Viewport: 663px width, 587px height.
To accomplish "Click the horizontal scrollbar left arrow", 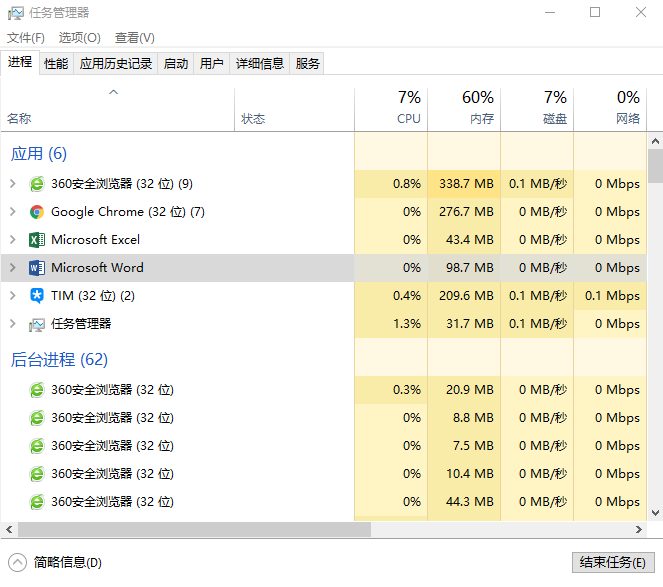I will click(x=9, y=529).
